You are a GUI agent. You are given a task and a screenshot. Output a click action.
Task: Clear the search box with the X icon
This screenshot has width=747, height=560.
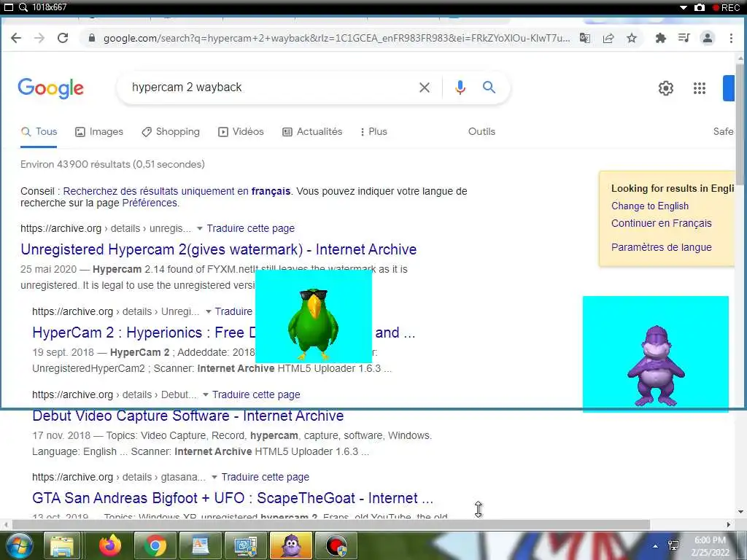click(x=424, y=87)
